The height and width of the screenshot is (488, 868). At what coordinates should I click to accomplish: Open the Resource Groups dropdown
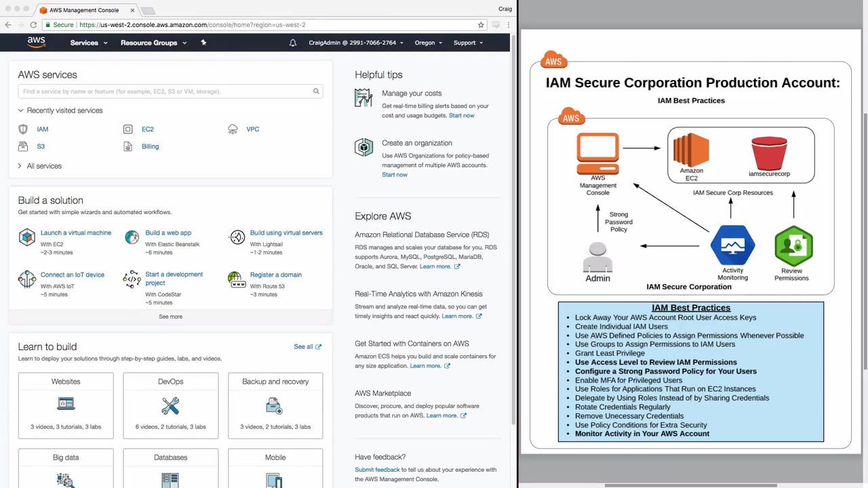tap(153, 43)
